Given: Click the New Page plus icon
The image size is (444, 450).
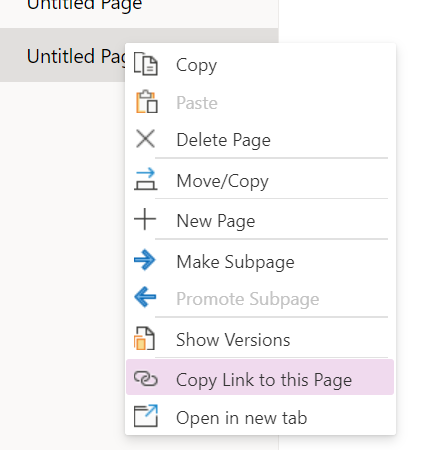Looking at the screenshot, I should point(145,219).
